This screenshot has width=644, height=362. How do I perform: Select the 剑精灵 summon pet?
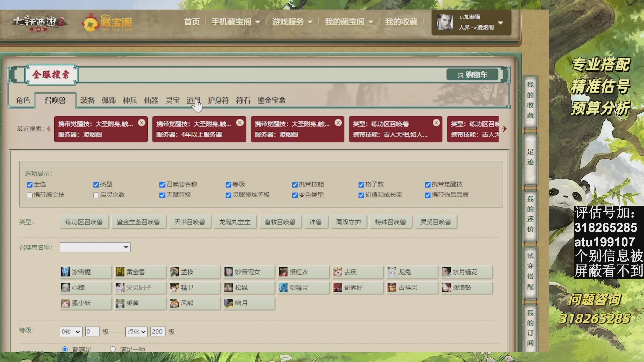[303, 288]
